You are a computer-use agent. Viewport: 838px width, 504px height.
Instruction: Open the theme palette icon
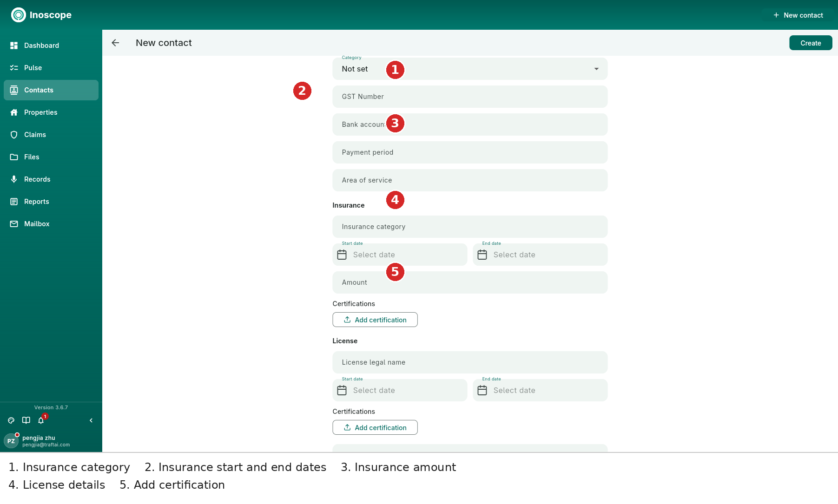[11, 420]
